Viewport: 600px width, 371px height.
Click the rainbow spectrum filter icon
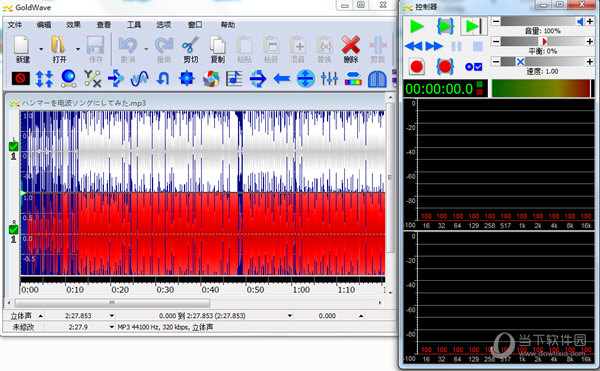coord(353,79)
